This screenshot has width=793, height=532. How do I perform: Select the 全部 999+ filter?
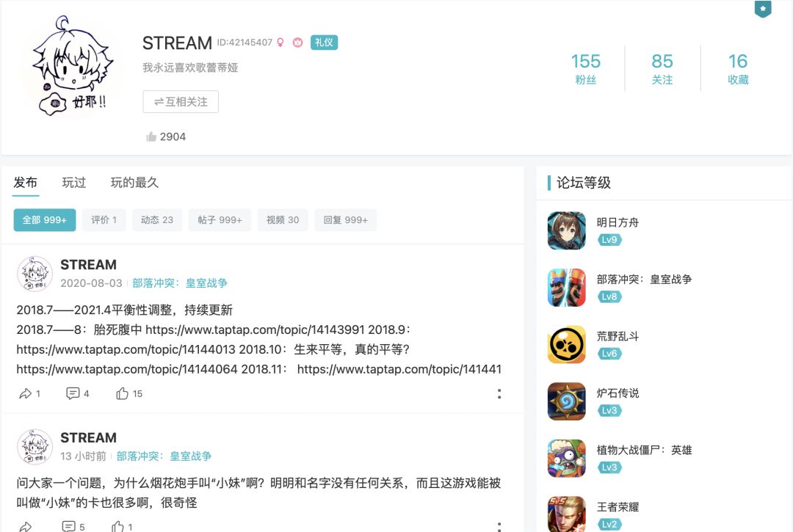(45, 220)
